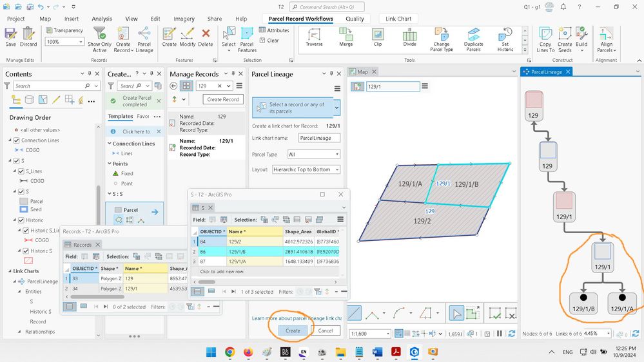The width and height of the screenshot is (644, 362).
Task: Click the Create Record button
Action: point(223,99)
